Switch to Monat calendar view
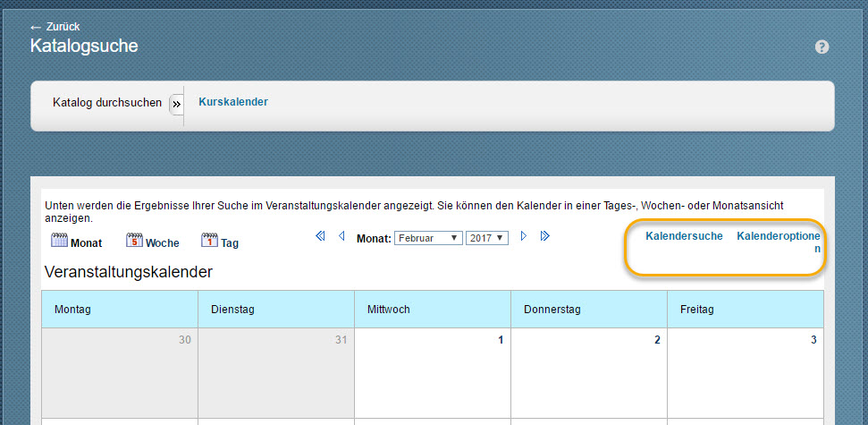The width and height of the screenshot is (868, 425). click(76, 241)
